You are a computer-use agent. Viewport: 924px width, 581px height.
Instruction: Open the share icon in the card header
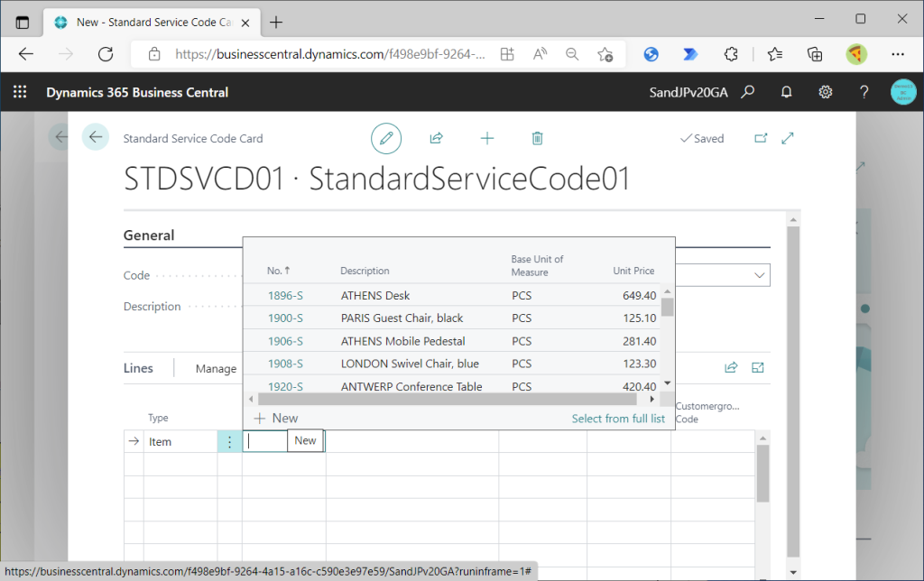pos(436,138)
